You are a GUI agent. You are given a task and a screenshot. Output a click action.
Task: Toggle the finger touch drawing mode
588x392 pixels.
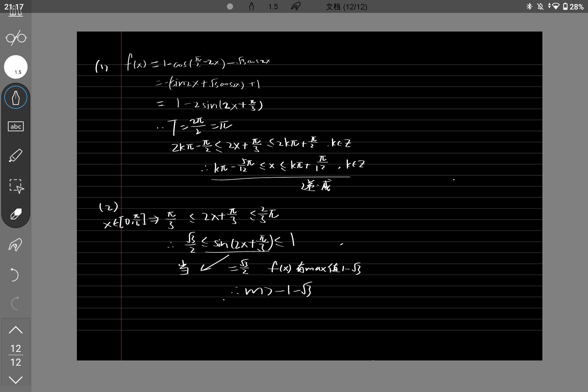[x=15, y=244]
